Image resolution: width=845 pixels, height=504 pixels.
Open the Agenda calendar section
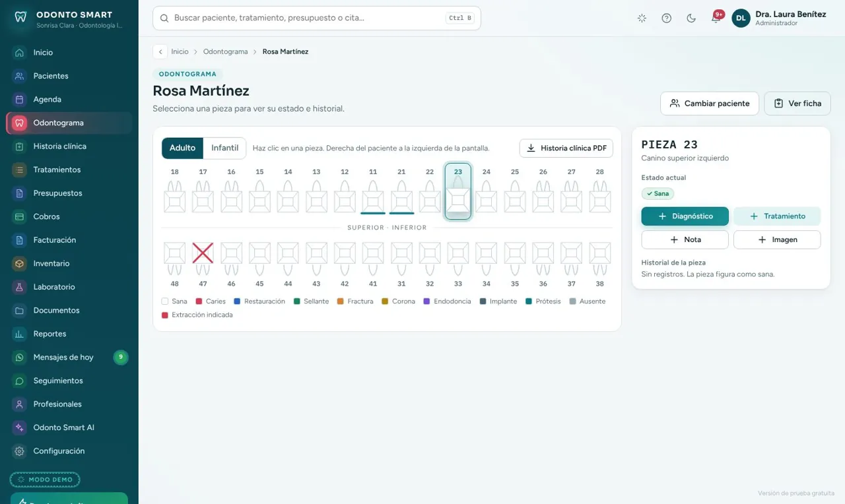point(69,99)
